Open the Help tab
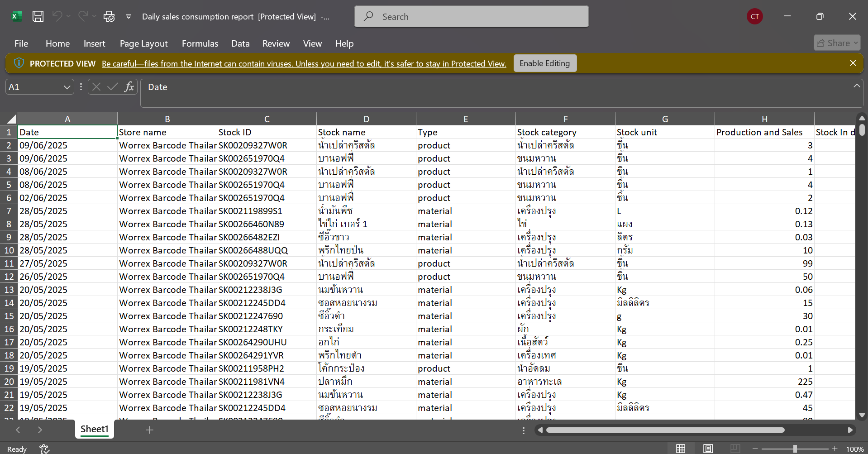 tap(344, 43)
